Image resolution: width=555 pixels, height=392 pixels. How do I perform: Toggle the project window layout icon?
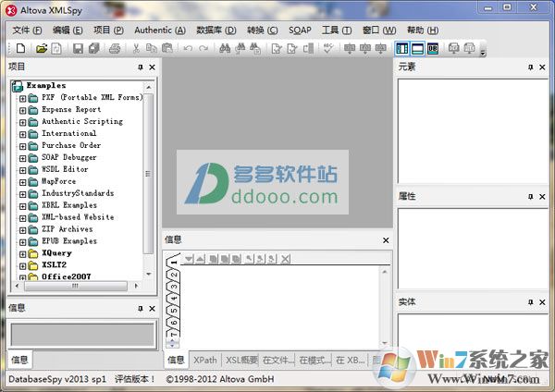pyautogui.click(x=402, y=48)
